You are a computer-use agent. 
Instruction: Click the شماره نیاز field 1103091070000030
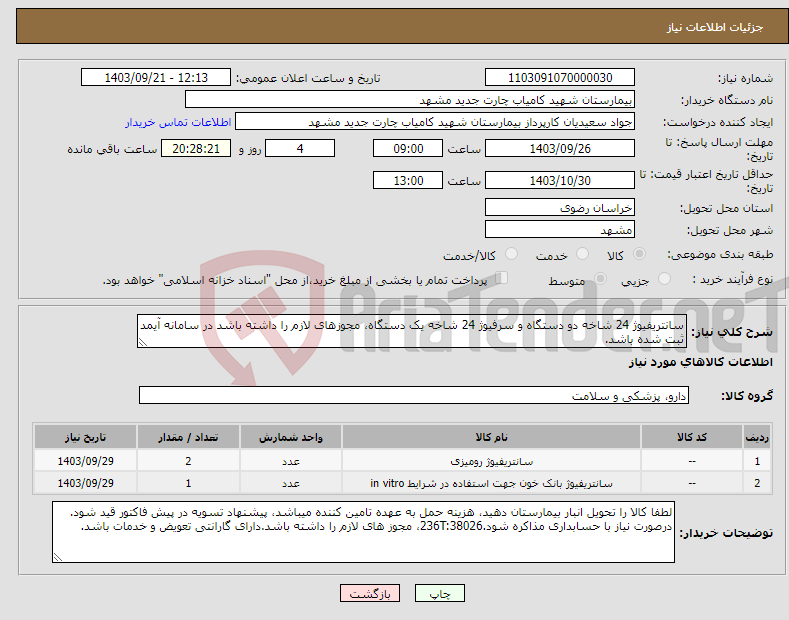click(x=560, y=78)
